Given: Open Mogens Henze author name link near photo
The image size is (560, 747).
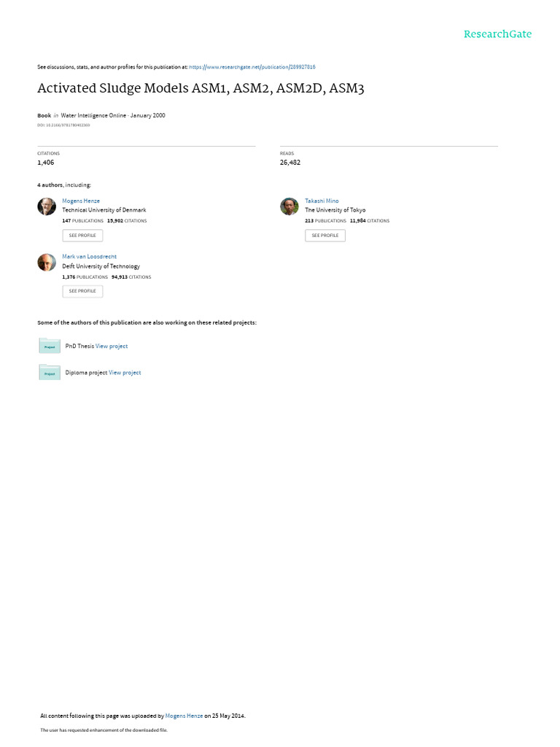Looking at the screenshot, I should [81, 201].
